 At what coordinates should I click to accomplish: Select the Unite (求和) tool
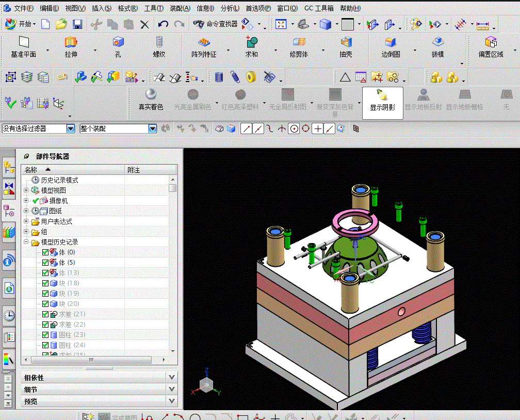(x=252, y=47)
